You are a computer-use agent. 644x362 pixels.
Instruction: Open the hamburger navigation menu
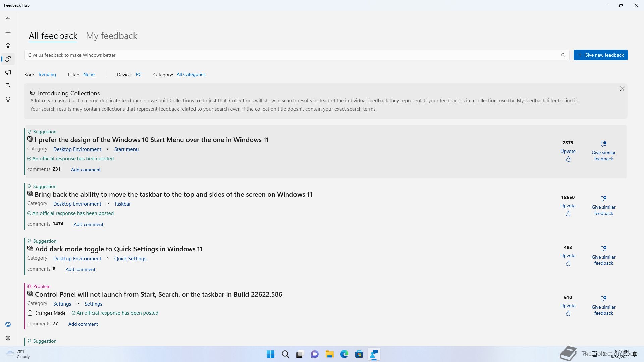pyautogui.click(x=8, y=32)
